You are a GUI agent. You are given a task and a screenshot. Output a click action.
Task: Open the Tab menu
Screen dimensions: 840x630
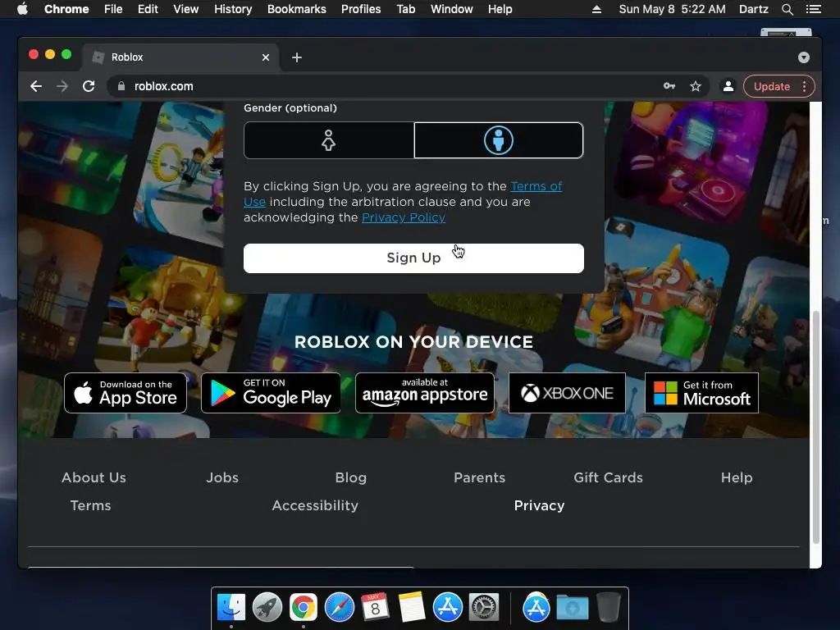point(405,9)
